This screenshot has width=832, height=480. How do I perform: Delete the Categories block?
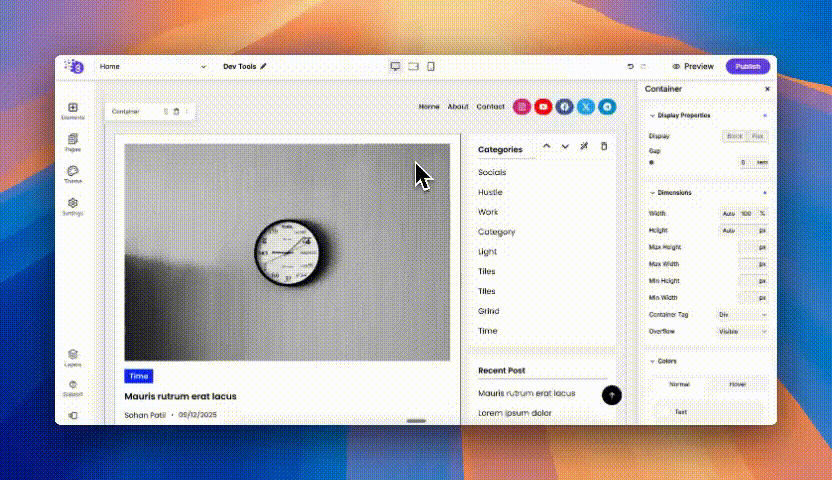[x=604, y=146]
